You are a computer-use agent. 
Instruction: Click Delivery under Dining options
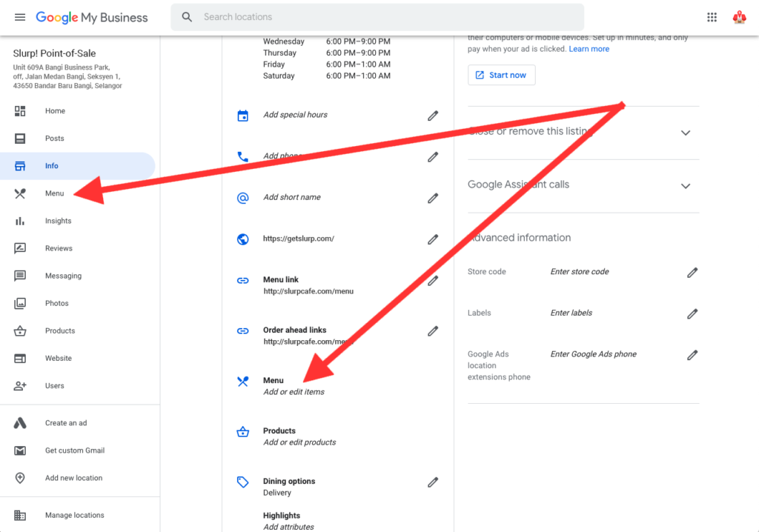pyautogui.click(x=277, y=492)
